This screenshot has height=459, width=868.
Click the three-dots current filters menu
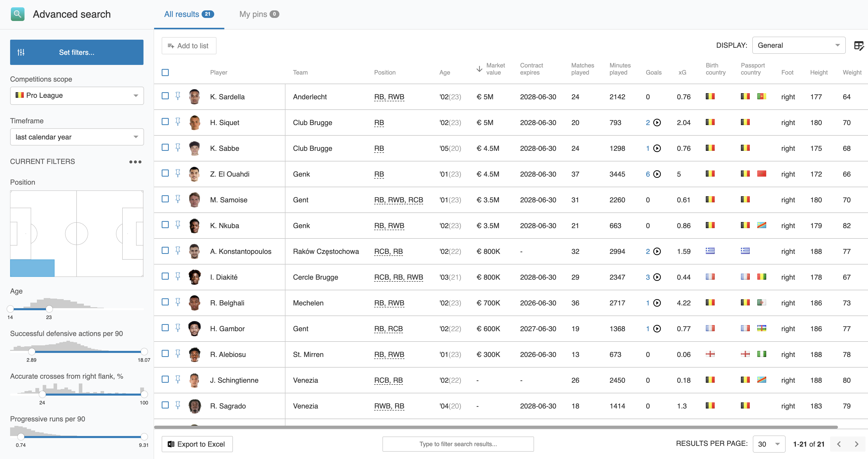point(135,162)
